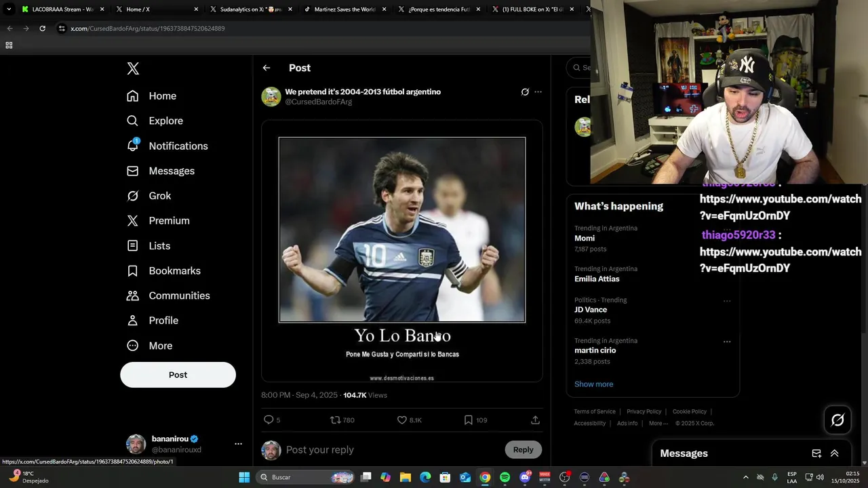Like the post with 8.1K likes
Viewport: 868px width, 488px height.
pos(402,420)
